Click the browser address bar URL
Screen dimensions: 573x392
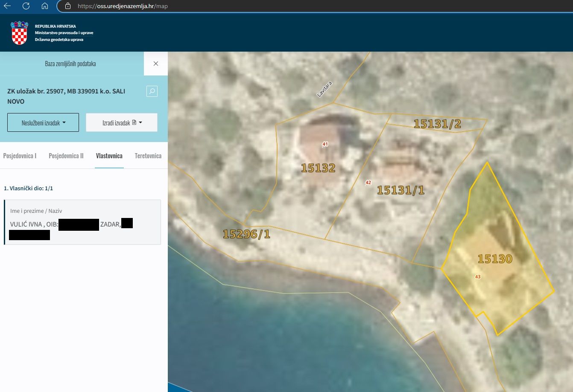[123, 6]
